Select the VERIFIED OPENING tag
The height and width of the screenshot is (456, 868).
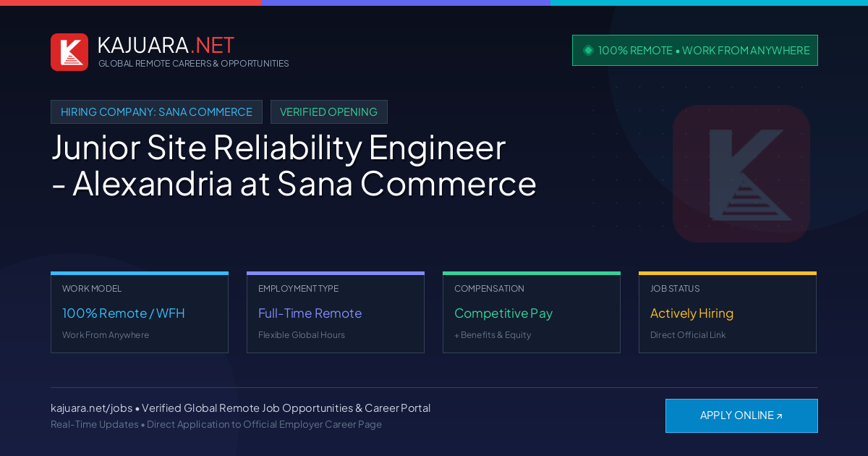tap(329, 112)
